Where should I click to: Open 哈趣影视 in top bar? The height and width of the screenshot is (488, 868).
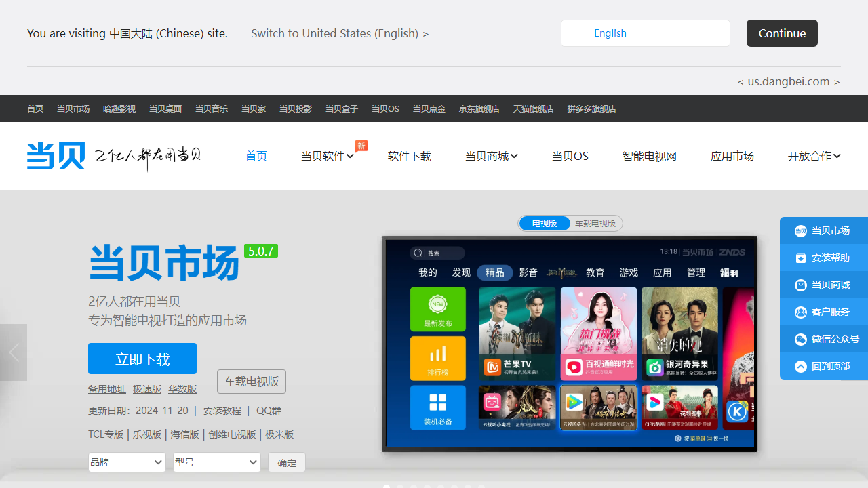click(119, 108)
